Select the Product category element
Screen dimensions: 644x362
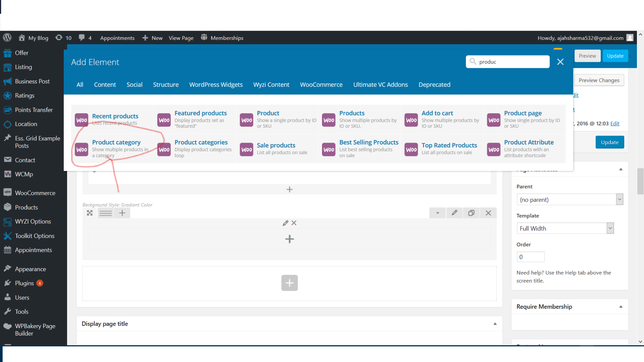click(x=117, y=142)
